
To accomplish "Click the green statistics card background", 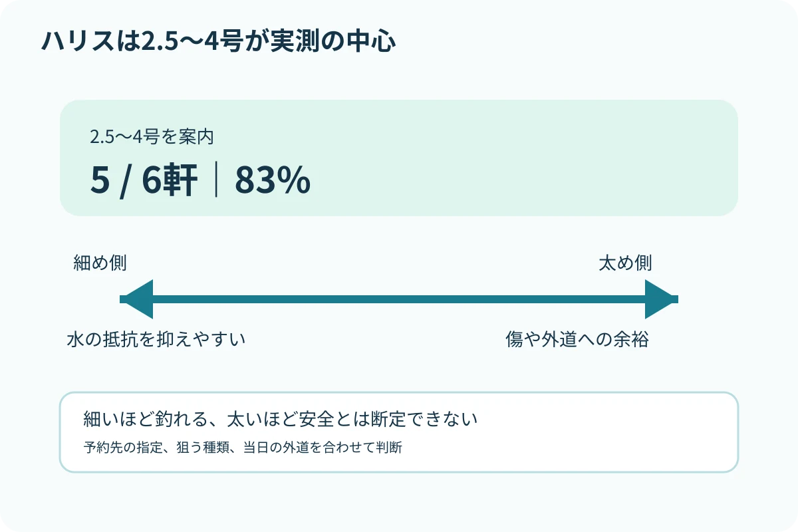I will (399, 158).
